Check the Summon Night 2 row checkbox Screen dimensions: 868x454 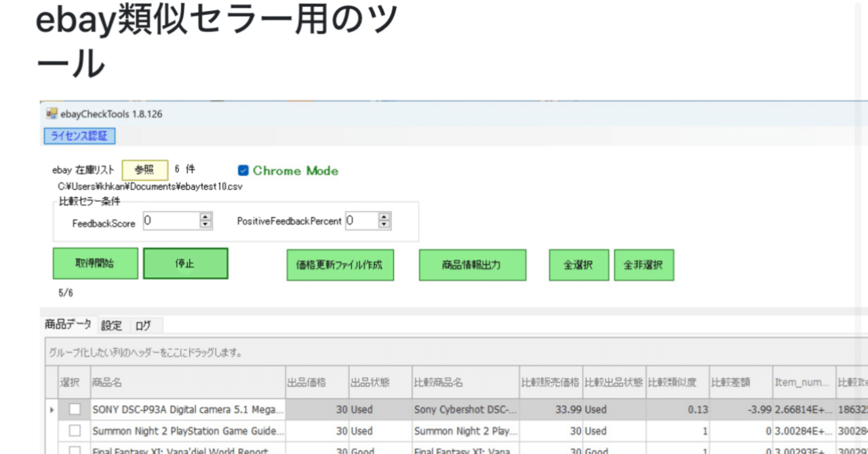click(x=75, y=430)
